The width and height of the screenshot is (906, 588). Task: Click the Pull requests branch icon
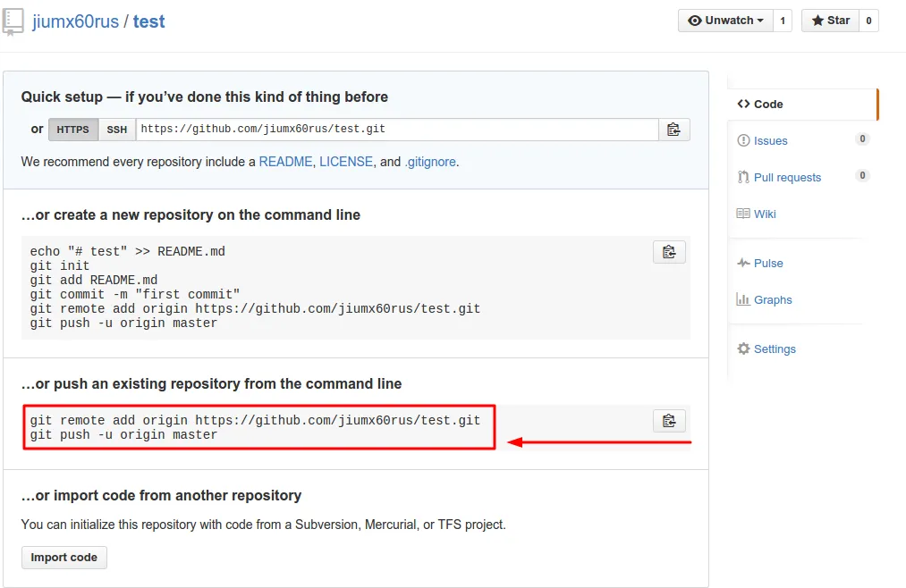pos(743,177)
